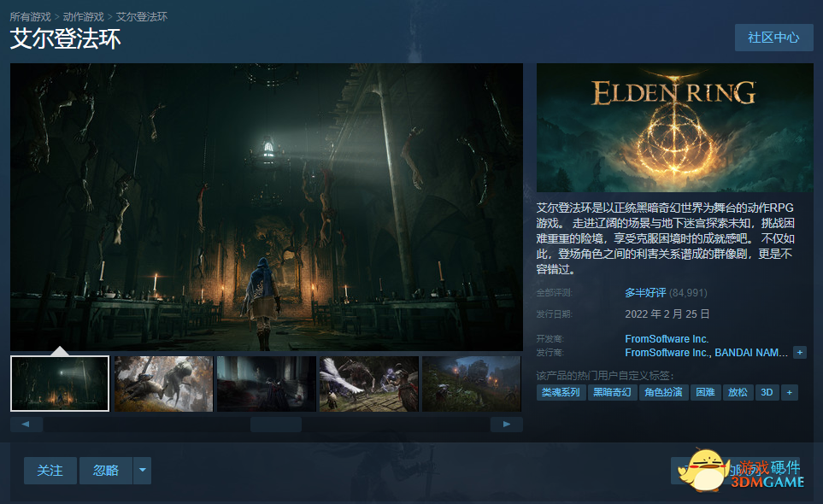823x504 pixels.
Task: Click the 艾尔登法环 breadcrumb link
Action: tap(142, 17)
